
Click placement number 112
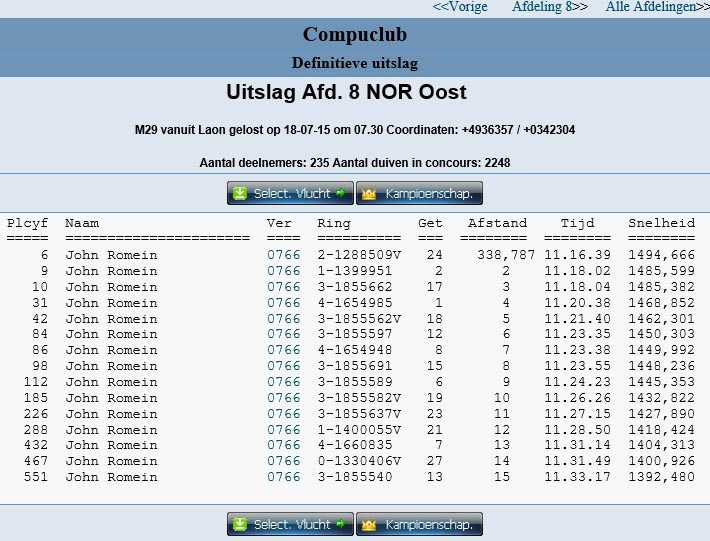pyautogui.click(x=36, y=382)
